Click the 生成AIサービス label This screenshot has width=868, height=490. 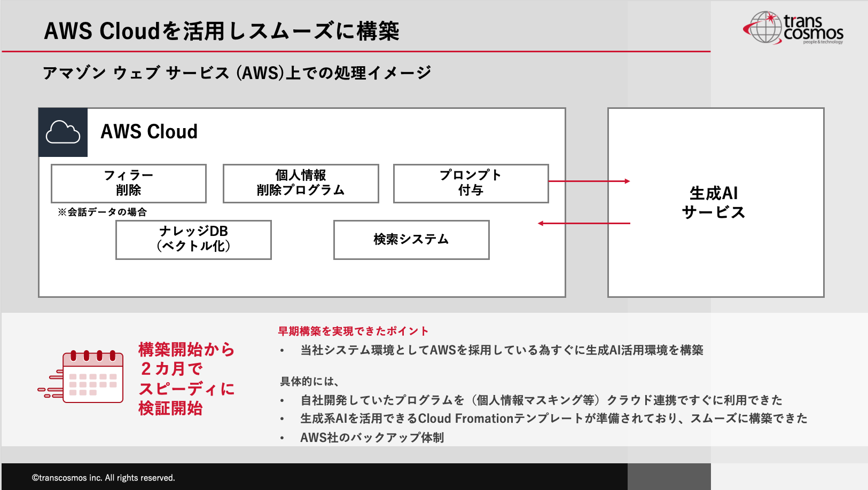[714, 202]
